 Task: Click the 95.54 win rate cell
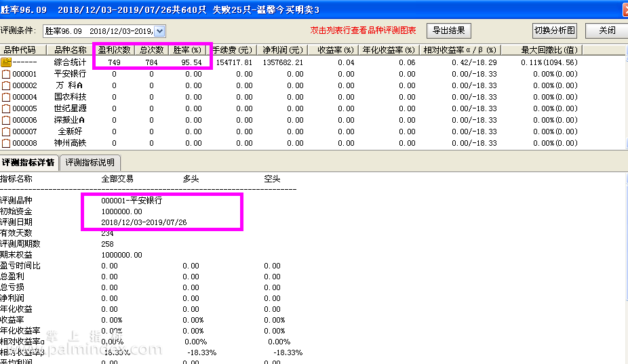pyautogui.click(x=191, y=62)
